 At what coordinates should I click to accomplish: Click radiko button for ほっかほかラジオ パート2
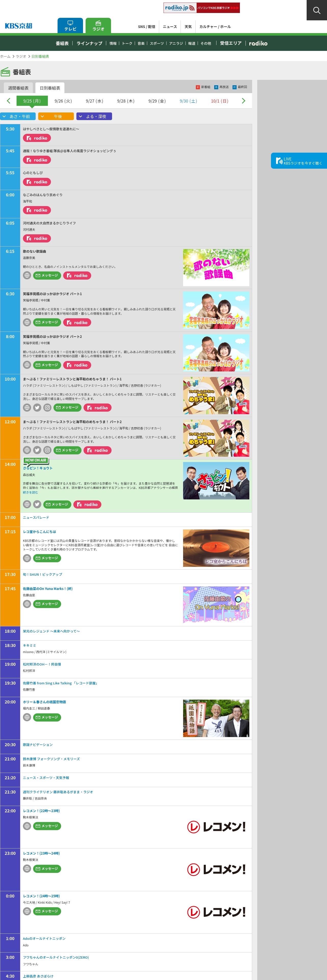click(77, 365)
